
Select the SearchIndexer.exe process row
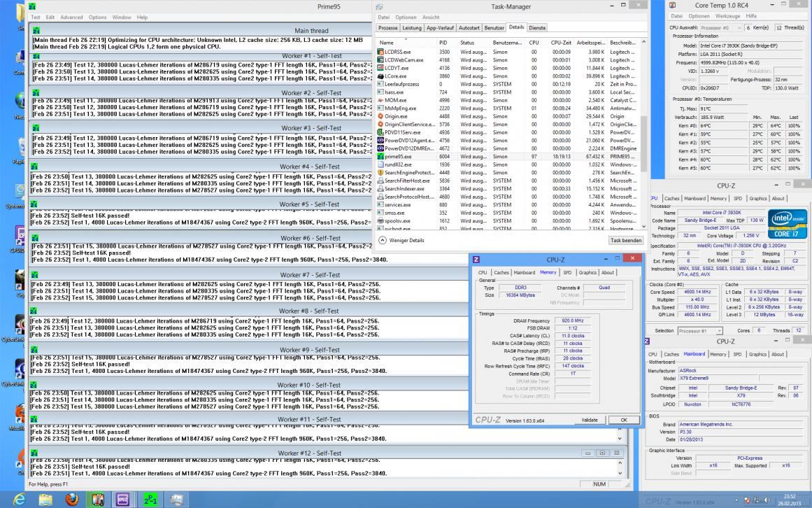pos(508,188)
